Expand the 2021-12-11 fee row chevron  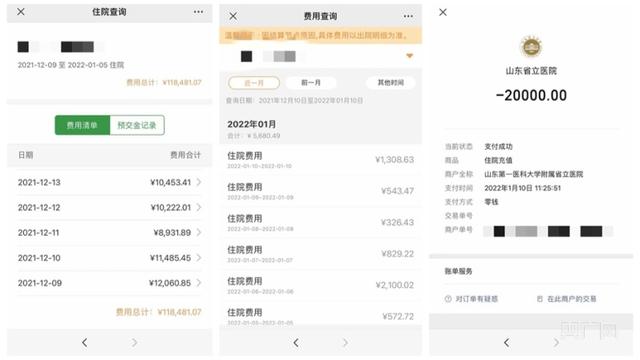[199, 232]
